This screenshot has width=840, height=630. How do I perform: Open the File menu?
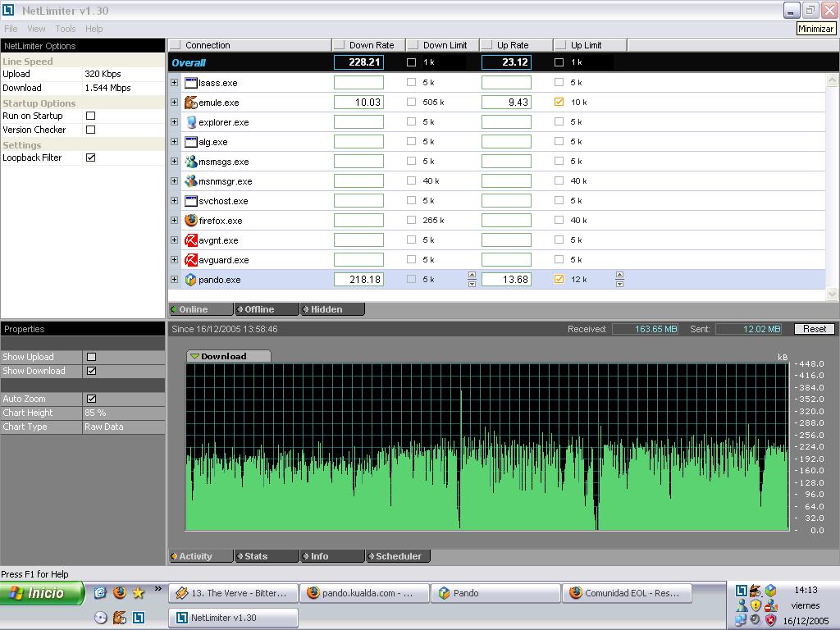pyautogui.click(x=11, y=29)
